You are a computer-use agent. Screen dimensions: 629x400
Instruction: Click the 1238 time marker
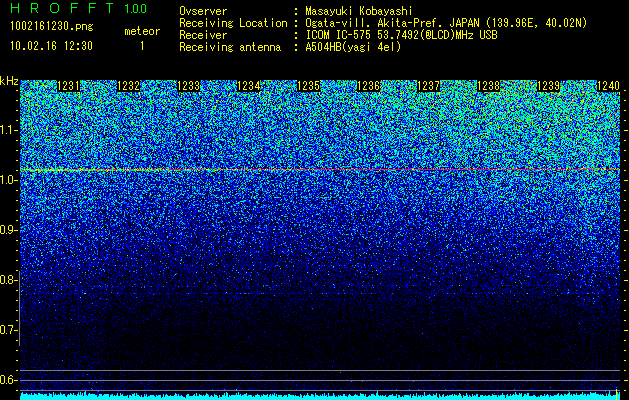click(x=488, y=86)
